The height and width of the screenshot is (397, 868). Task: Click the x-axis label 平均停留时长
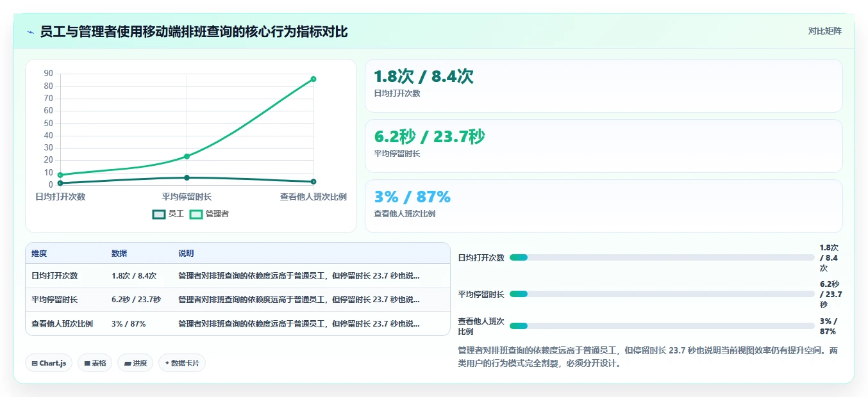(x=187, y=197)
